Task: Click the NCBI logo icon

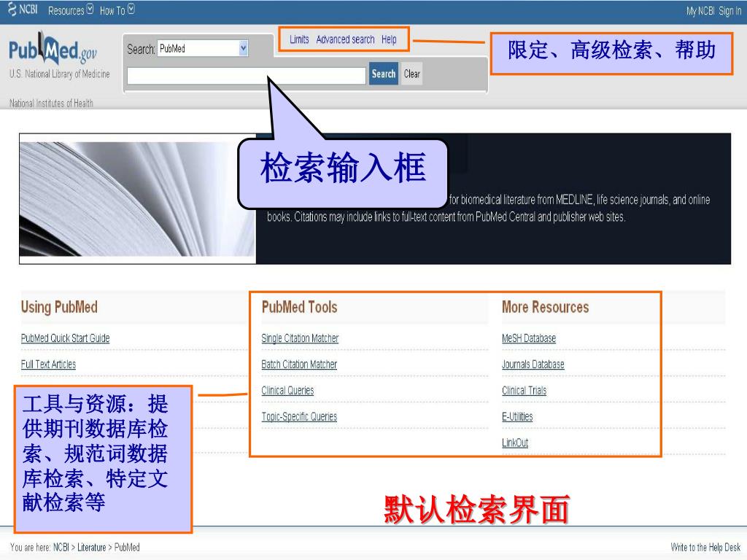Action: 23,9
